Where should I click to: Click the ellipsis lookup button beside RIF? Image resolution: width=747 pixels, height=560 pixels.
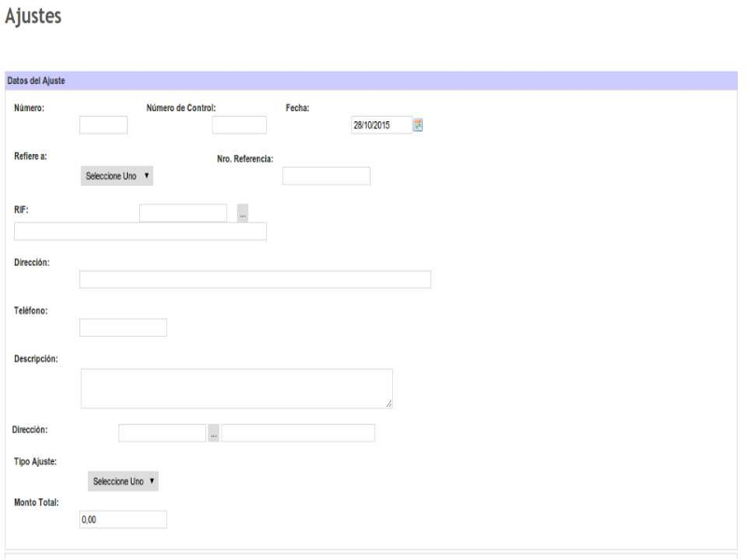[x=243, y=214]
